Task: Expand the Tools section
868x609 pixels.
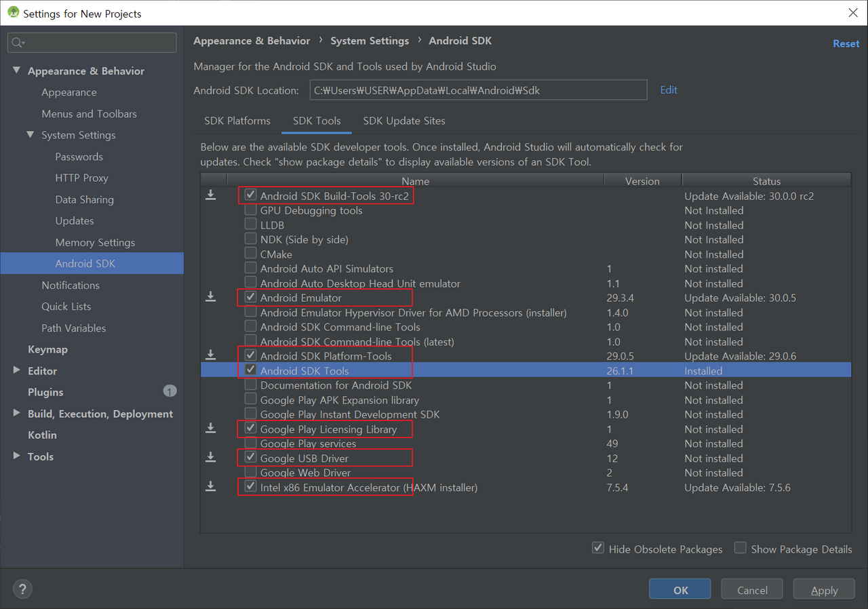Action: [17, 456]
